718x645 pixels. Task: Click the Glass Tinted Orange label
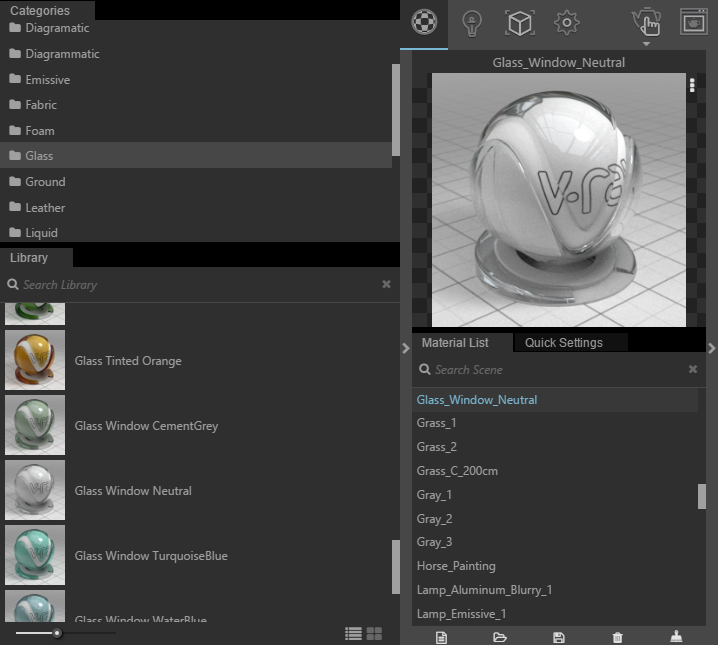click(x=128, y=361)
